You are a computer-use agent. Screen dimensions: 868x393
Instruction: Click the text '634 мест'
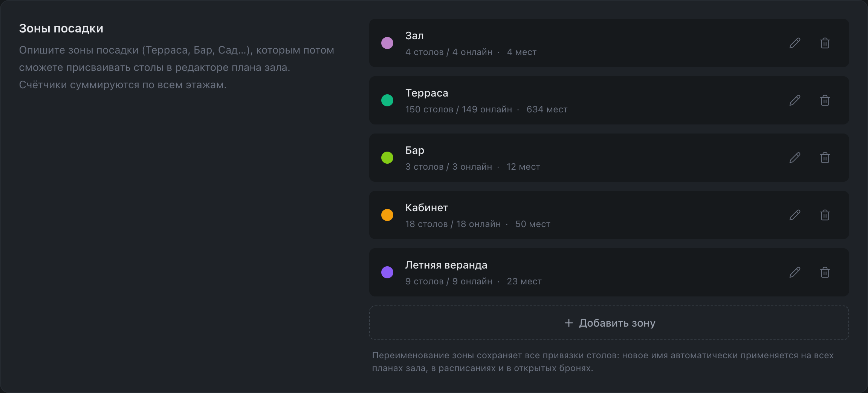click(547, 109)
